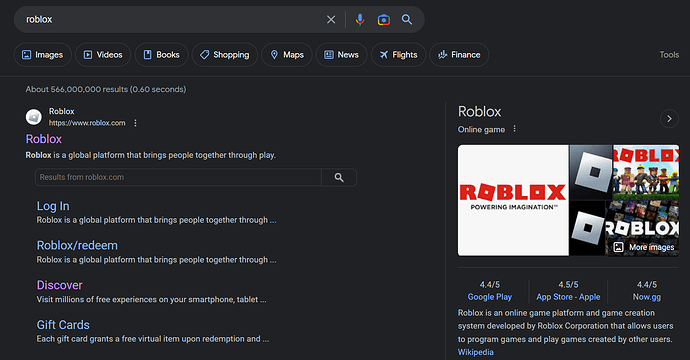Click the Roblox site favicon
The height and width of the screenshot is (360, 690).
(x=34, y=117)
